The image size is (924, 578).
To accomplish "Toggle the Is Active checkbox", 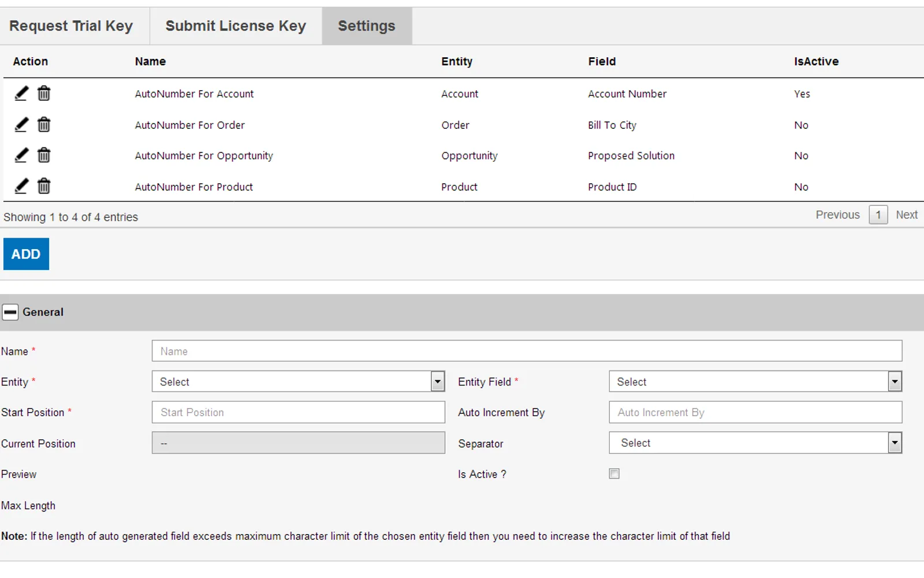I will point(614,473).
